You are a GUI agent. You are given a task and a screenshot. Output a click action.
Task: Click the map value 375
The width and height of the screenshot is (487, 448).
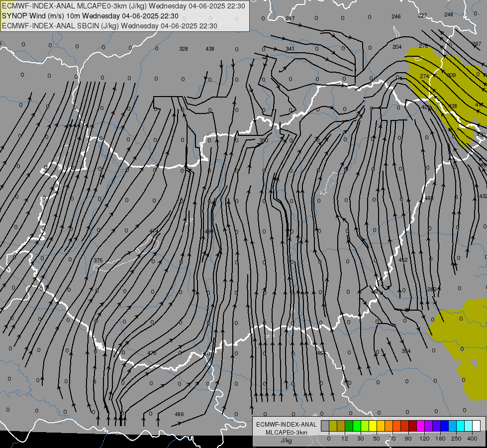click(x=98, y=260)
